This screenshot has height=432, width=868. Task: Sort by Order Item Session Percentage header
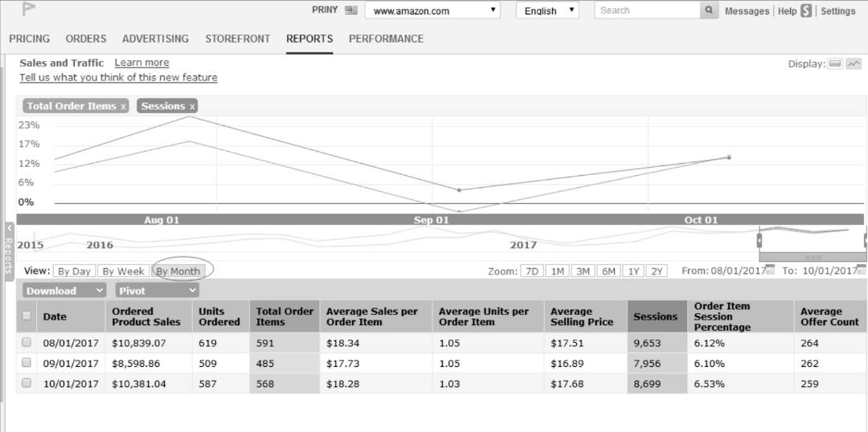pyautogui.click(x=740, y=316)
